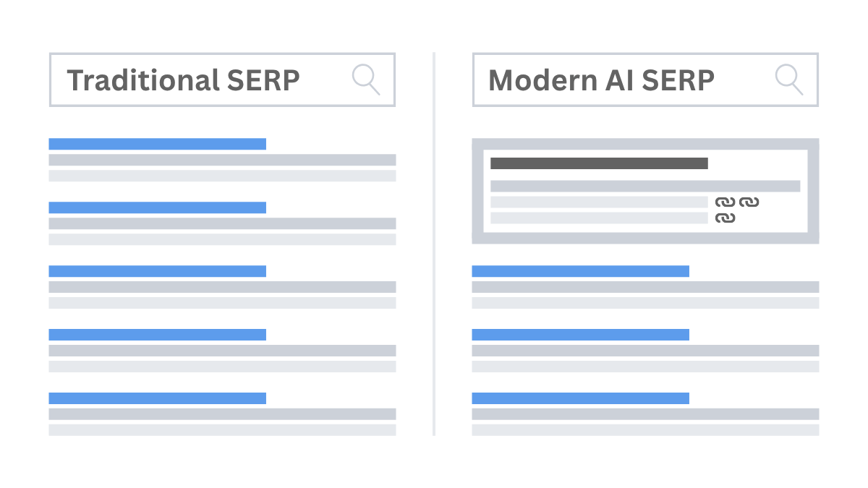Click the magnifier icon in Modern AI SERP box
Viewport: 868px width, 488px height.
pos(788,79)
